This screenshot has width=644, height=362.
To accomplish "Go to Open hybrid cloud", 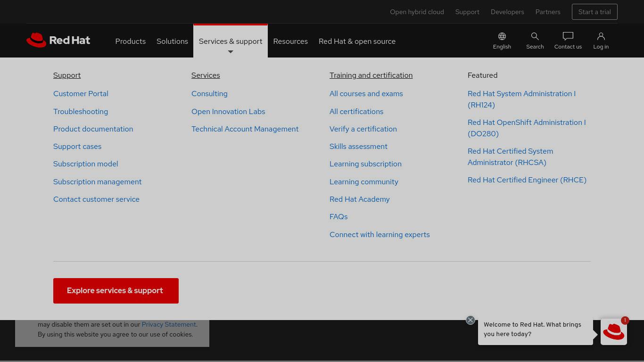I will tap(417, 12).
